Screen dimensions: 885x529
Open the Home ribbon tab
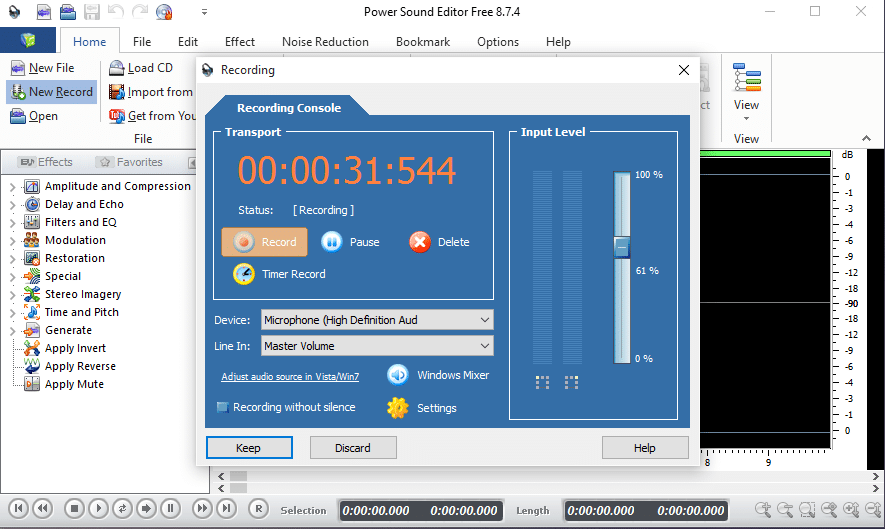(x=89, y=42)
